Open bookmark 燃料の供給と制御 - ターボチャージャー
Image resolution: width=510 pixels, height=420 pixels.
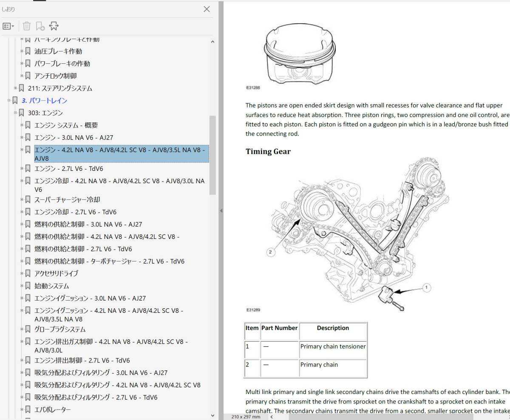109,261
